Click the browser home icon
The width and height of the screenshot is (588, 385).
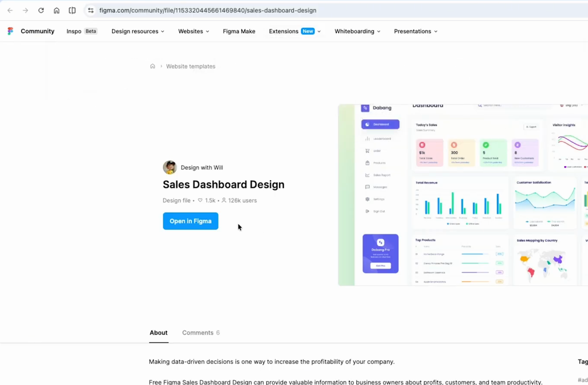click(57, 10)
